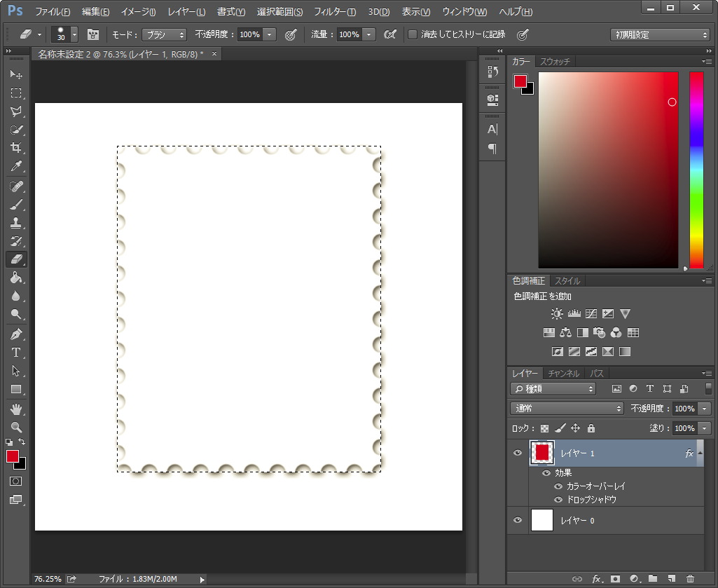Select the Zoom tool
This screenshot has height=588, width=718.
pos(16,427)
